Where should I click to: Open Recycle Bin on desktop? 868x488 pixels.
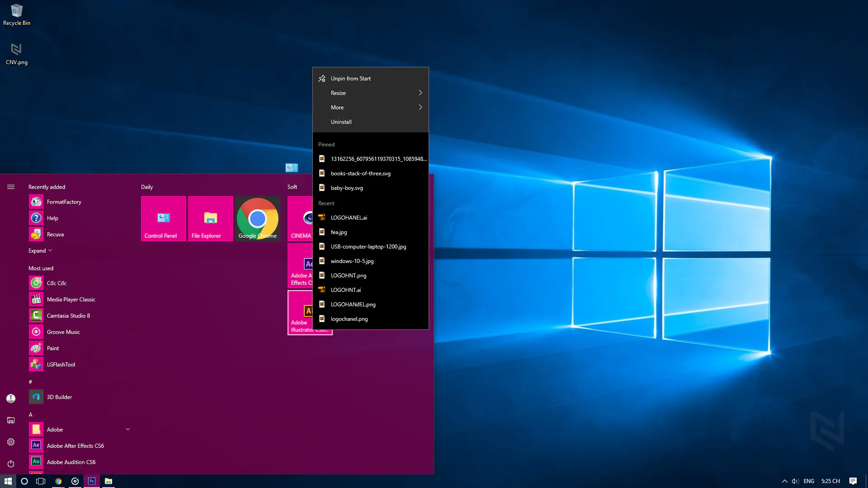pyautogui.click(x=17, y=15)
